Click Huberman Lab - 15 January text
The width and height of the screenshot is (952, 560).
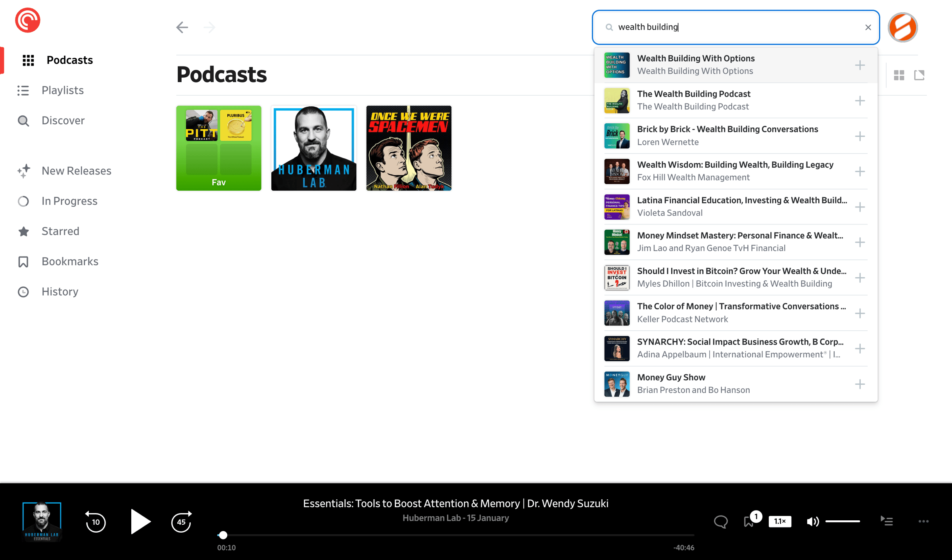(x=456, y=518)
